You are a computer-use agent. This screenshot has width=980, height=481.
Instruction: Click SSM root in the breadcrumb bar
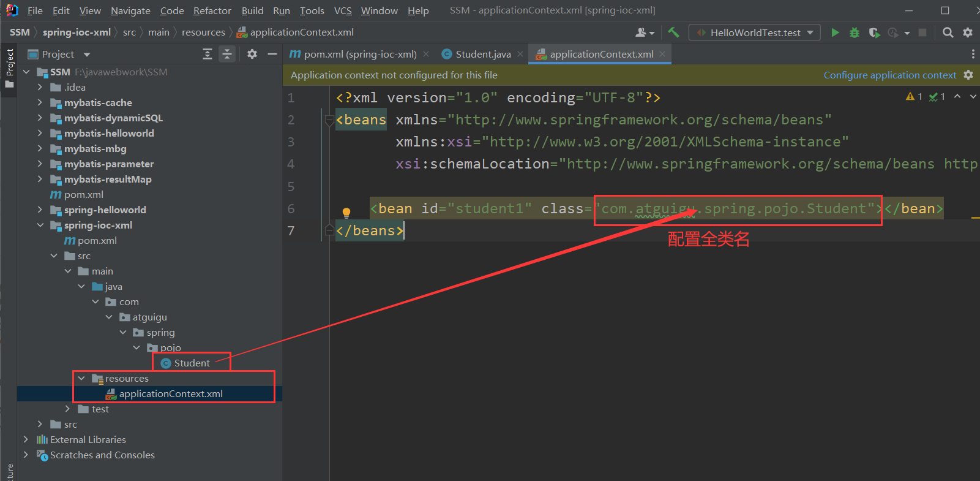tap(20, 32)
